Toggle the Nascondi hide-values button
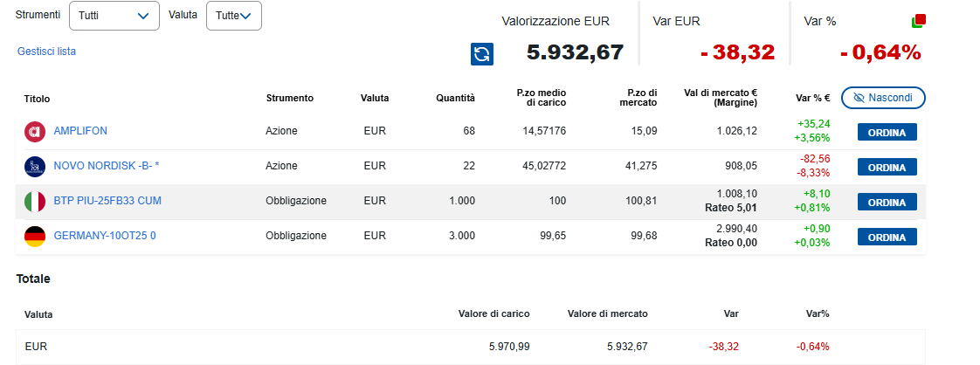Viewport: 980px width, 365px height. pos(883,98)
